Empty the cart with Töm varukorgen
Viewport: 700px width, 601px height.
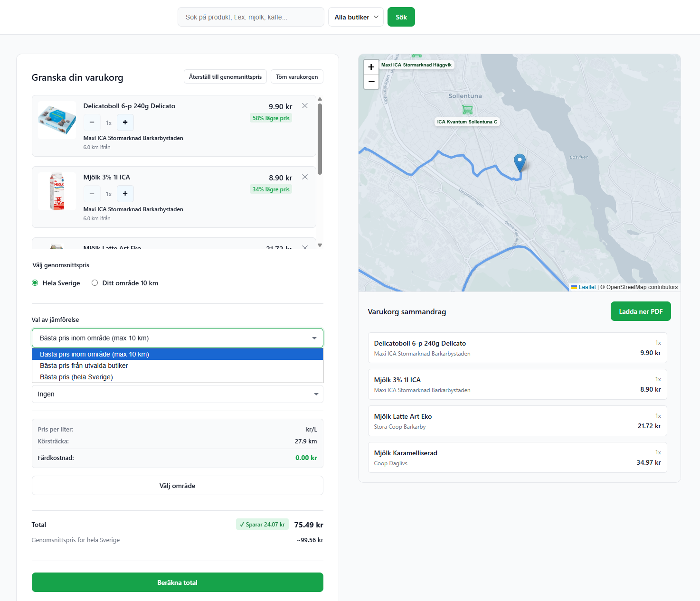point(297,77)
